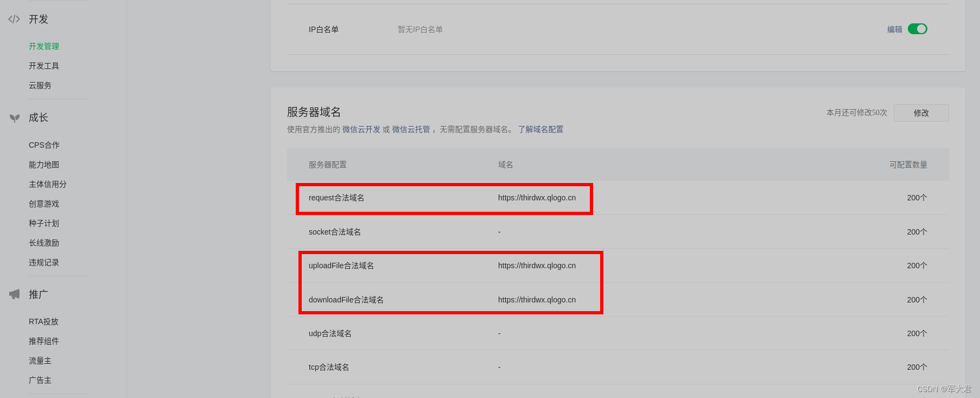Open 开发工具 in sidebar
Image resolution: width=980 pixels, height=398 pixels.
pos(44,66)
